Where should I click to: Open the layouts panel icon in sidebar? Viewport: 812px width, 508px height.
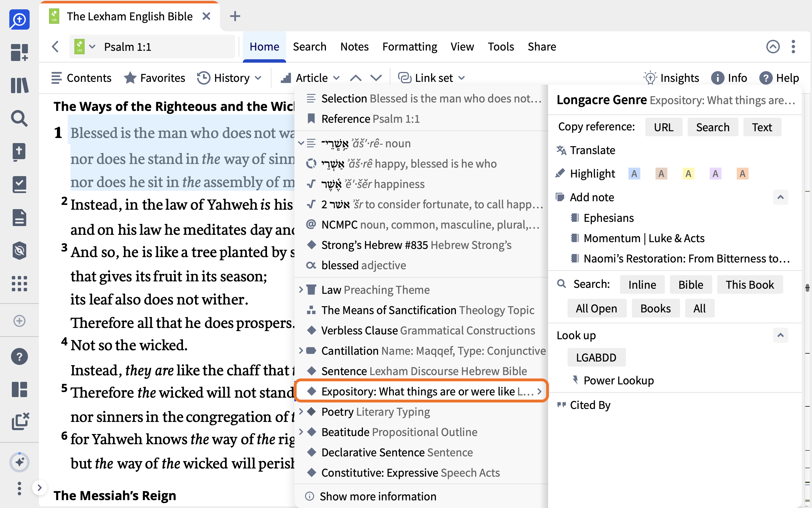(19, 389)
